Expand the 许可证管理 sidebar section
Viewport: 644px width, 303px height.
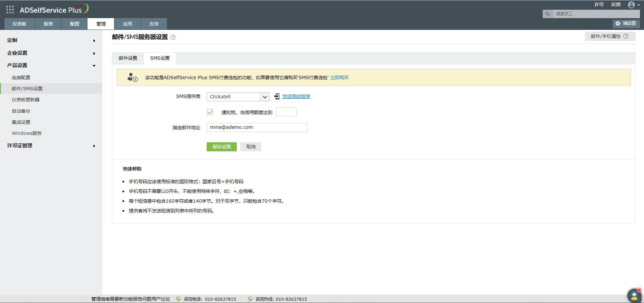[51, 146]
